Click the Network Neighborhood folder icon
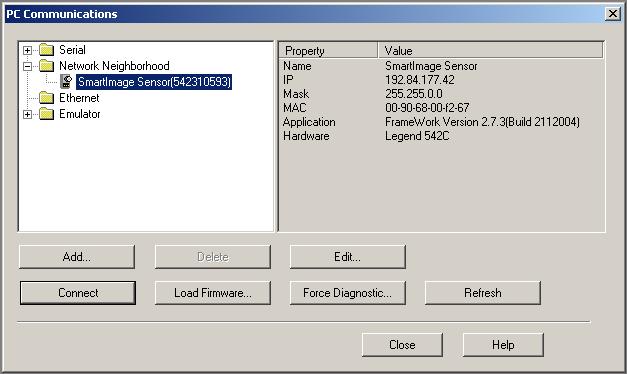 pyautogui.click(x=46, y=66)
